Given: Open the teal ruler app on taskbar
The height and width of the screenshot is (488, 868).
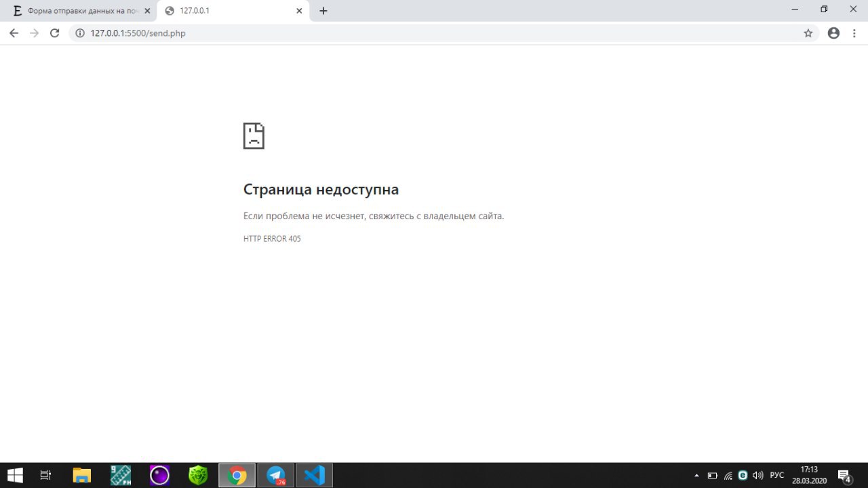Looking at the screenshot, I should pyautogui.click(x=121, y=475).
